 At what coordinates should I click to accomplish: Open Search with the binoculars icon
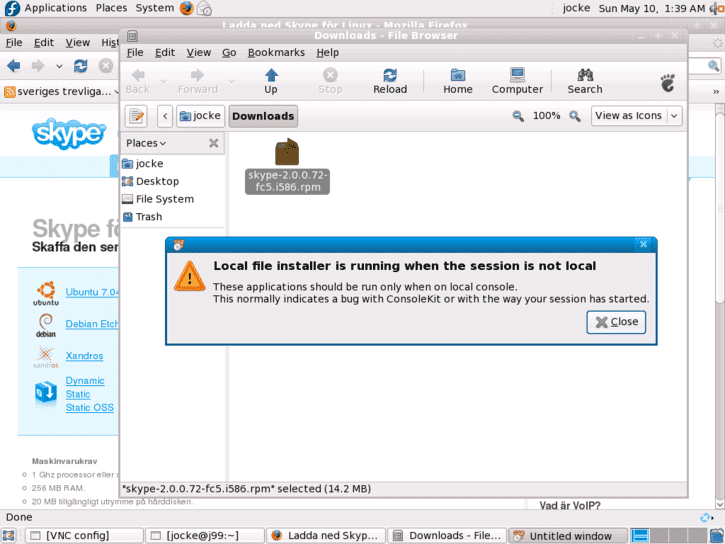tap(585, 81)
